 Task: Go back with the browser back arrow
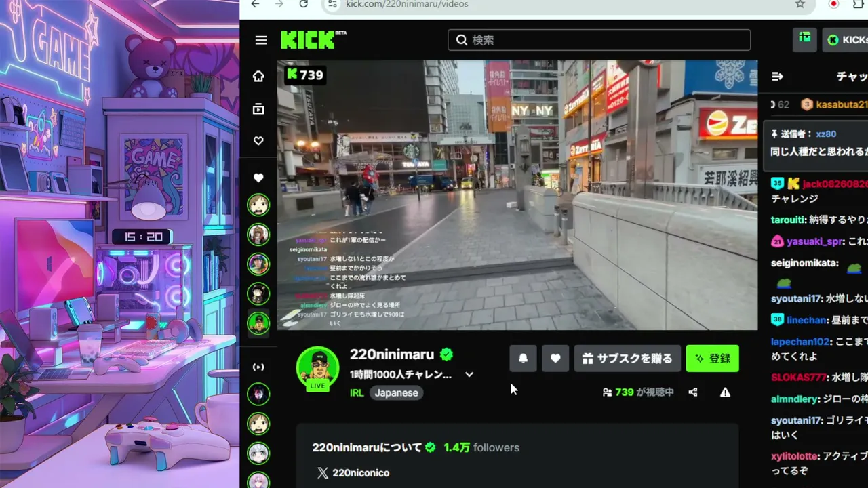coord(255,4)
